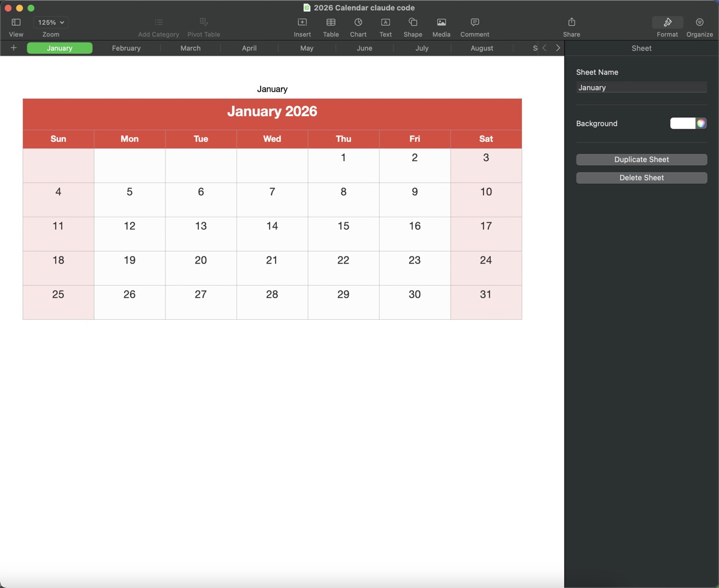
Task: Click the document icon in the title bar
Action: [307, 8]
